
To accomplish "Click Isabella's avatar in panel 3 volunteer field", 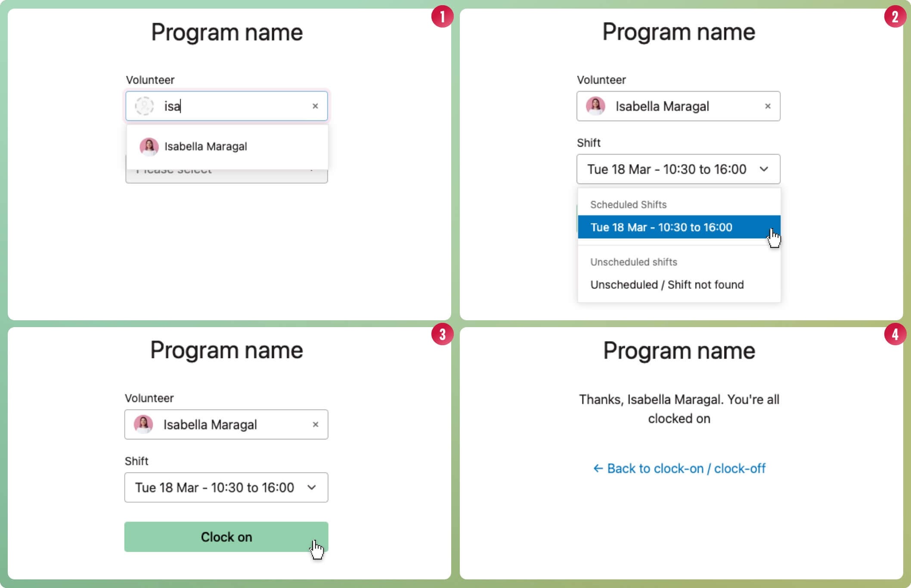I will 143,424.
